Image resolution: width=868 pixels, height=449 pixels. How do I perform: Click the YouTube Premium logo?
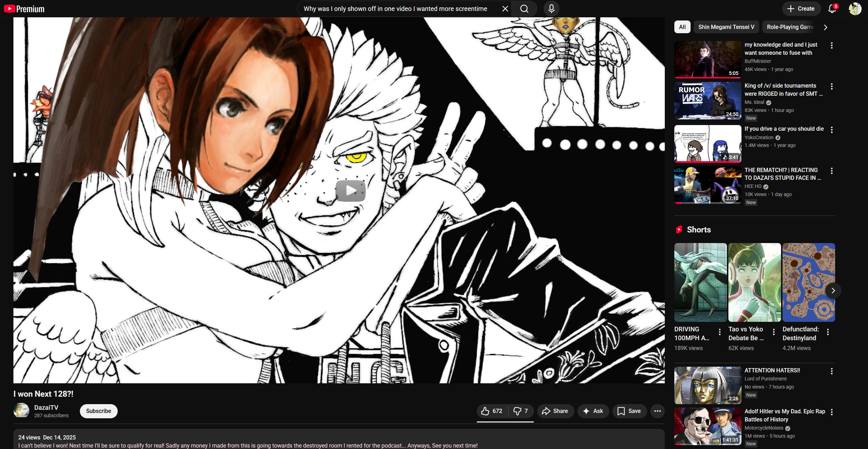[24, 9]
